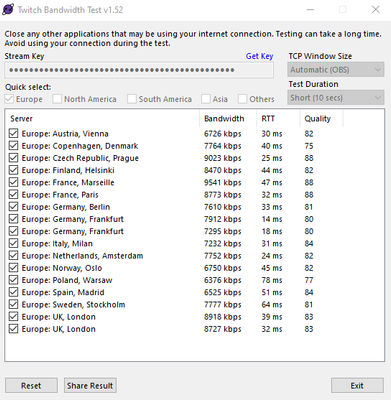This screenshot has height=400, width=391.
Task: Click into the Stream Key field
Action: (x=139, y=70)
